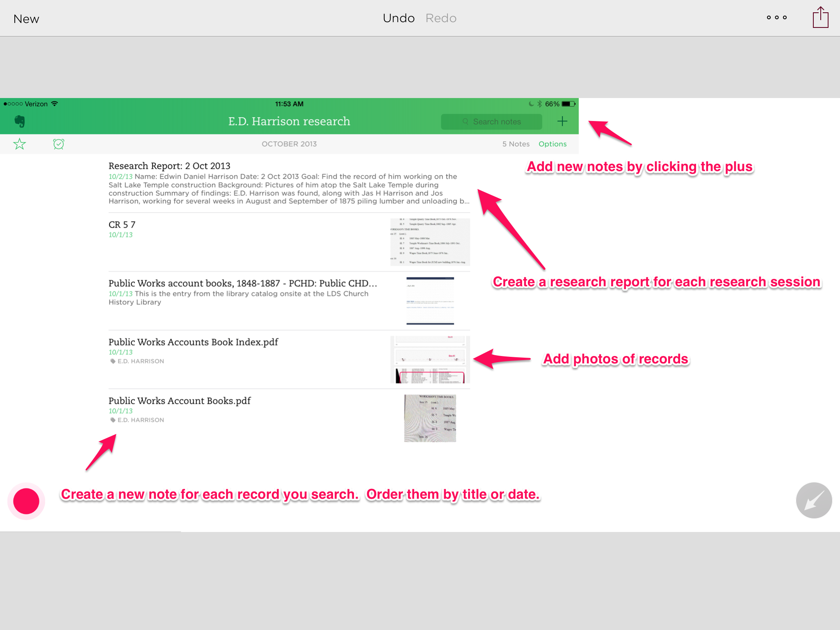Open the reminders alarm clock icon

point(59,144)
